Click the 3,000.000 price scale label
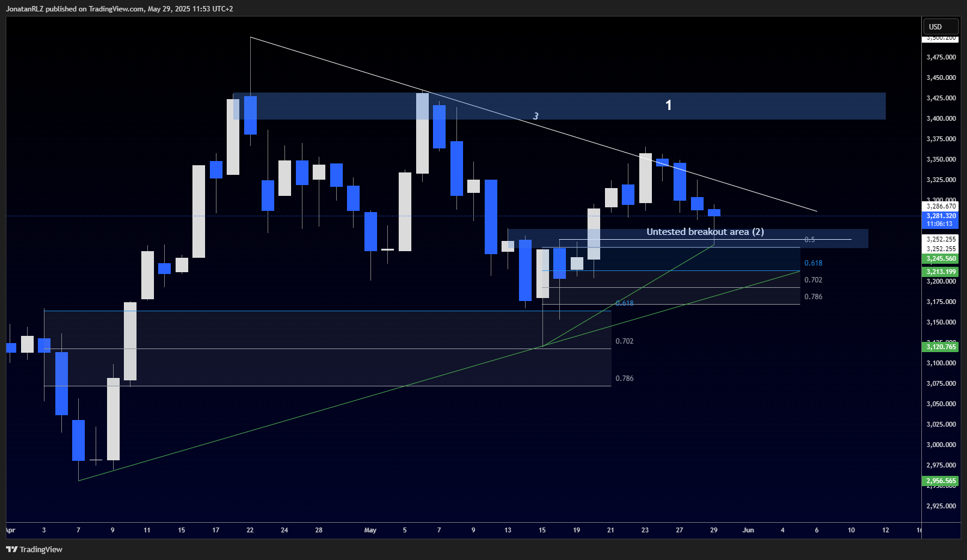The image size is (967, 560). tap(941, 445)
